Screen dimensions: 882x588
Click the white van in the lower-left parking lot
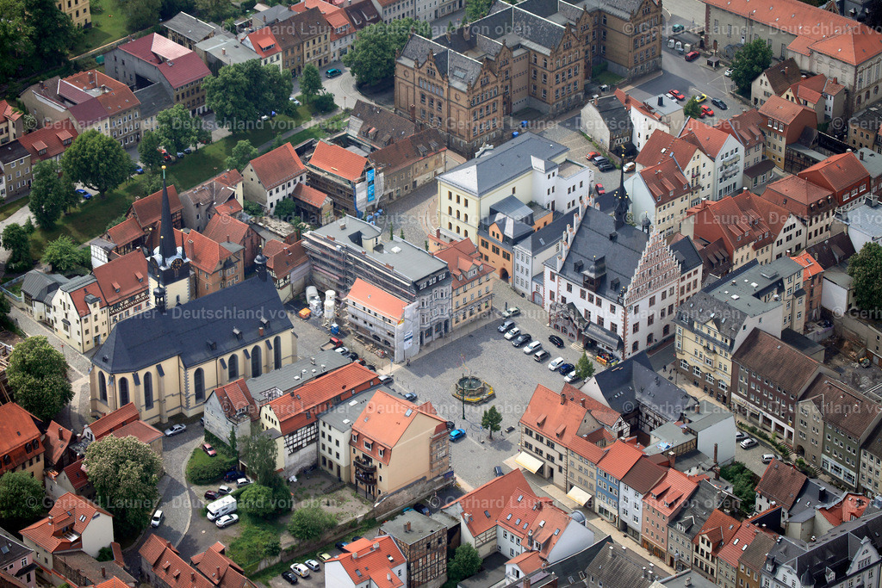click(220, 507)
